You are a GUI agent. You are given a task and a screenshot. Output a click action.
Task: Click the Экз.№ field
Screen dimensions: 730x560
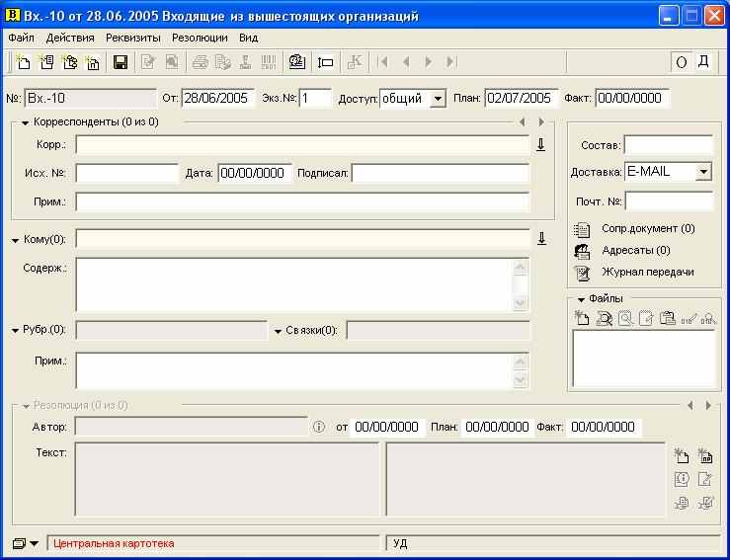(315, 98)
